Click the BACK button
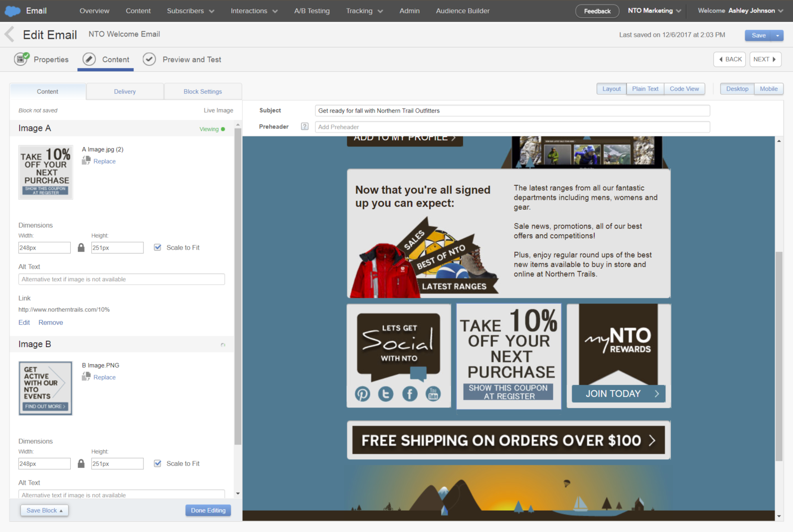 [730, 59]
